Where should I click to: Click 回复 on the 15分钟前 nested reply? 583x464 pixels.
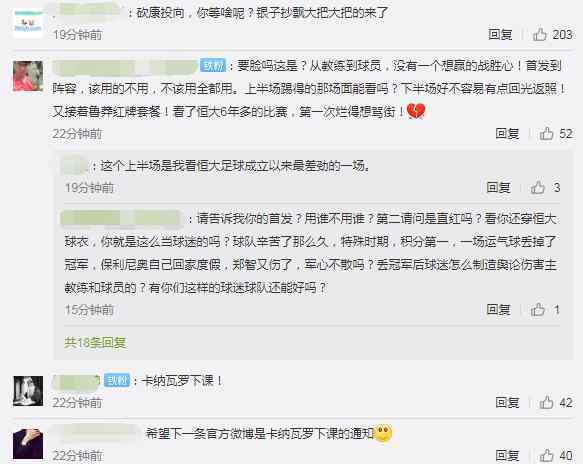498,309
